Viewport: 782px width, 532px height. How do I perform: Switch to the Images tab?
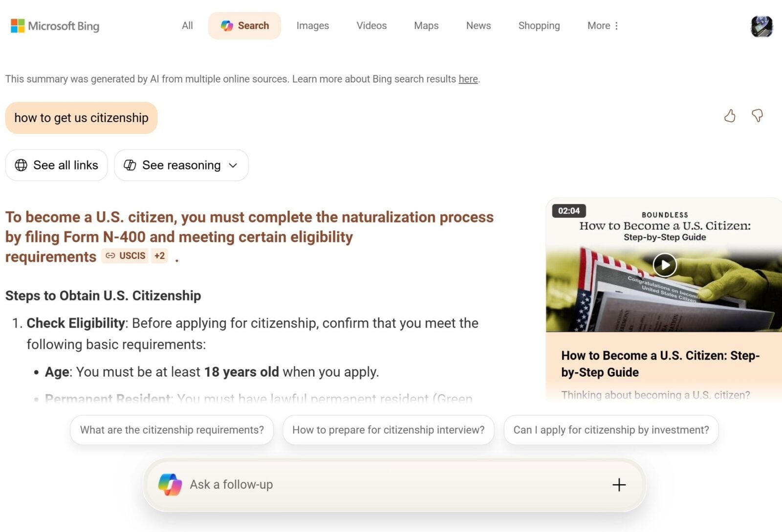click(312, 26)
